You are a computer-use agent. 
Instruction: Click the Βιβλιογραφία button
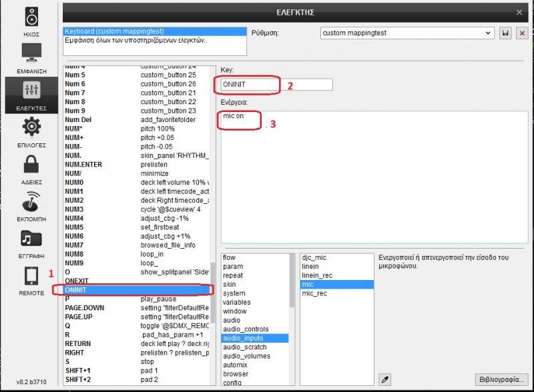coord(500,379)
